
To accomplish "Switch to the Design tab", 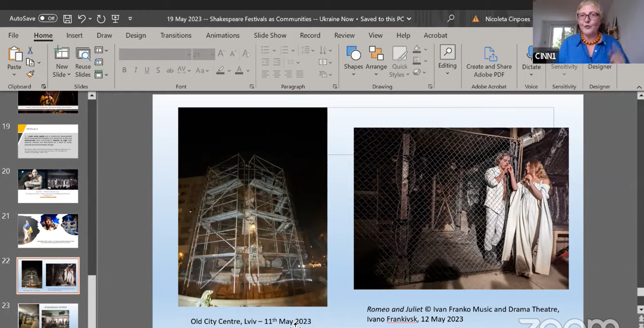I will [136, 35].
